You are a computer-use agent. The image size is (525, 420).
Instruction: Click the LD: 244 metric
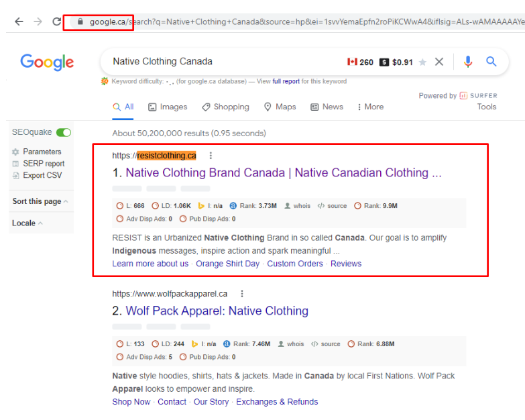click(x=168, y=344)
